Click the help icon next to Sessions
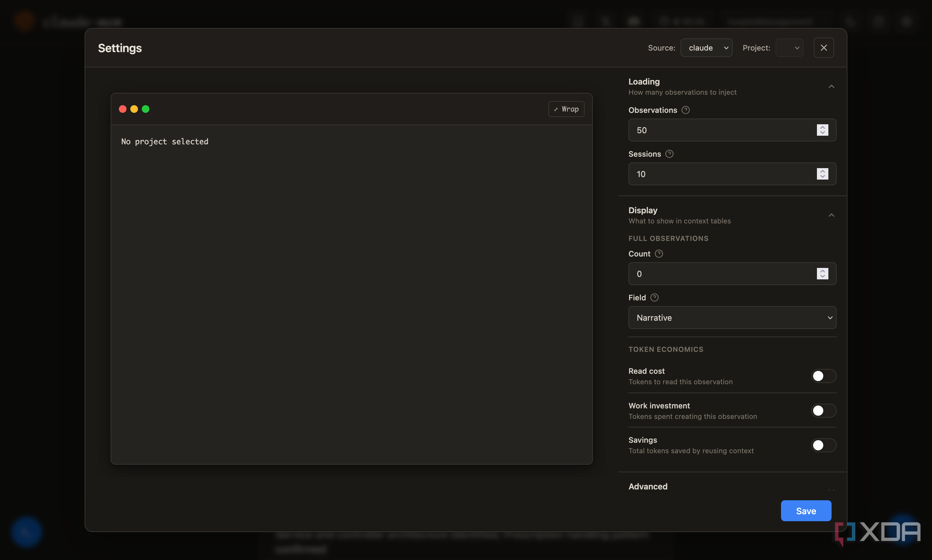Screen dimensions: 932x560 click(669, 154)
